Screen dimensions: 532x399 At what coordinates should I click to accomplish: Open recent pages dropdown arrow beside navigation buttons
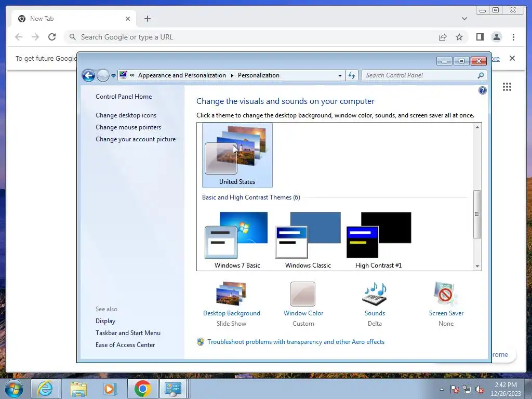click(113, 76)
